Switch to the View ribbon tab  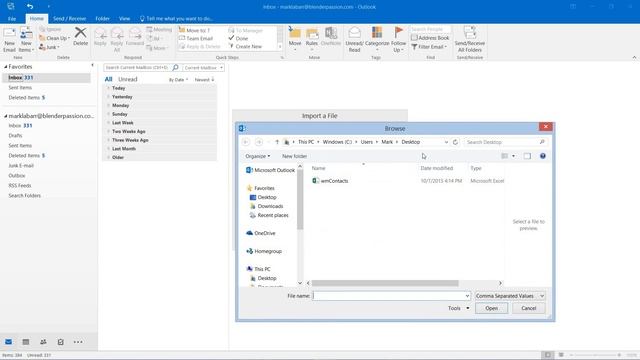124,18
